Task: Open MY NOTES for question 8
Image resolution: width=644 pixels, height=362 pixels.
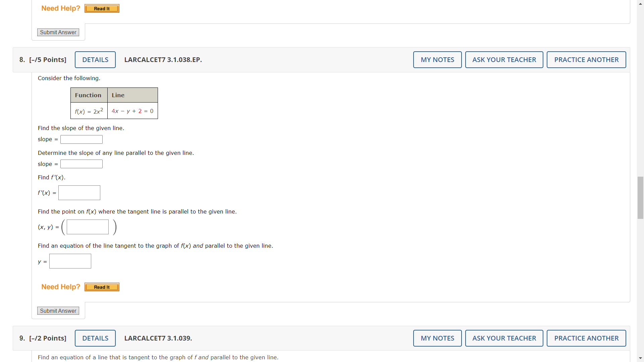Action: tap(437, 60)
